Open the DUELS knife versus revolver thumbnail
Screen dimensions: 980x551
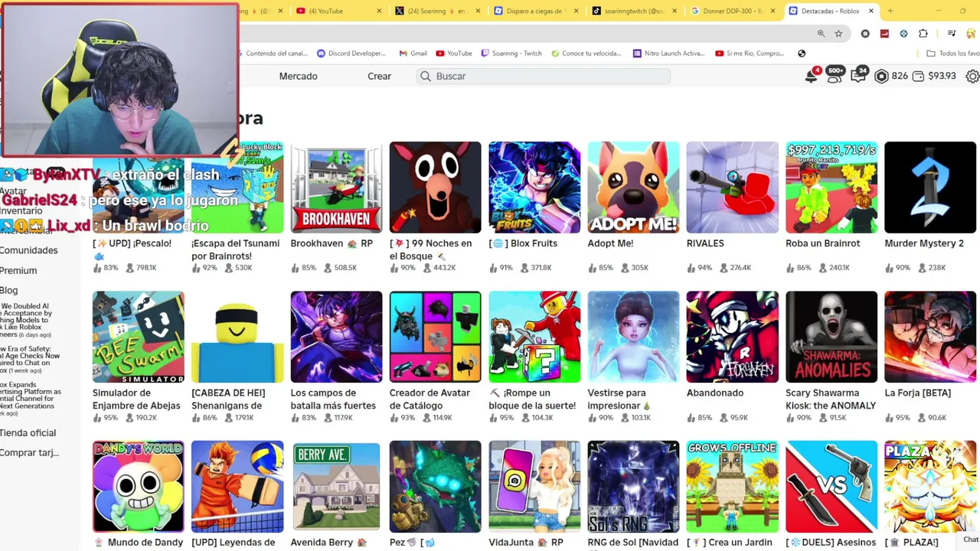click(831, 487)
